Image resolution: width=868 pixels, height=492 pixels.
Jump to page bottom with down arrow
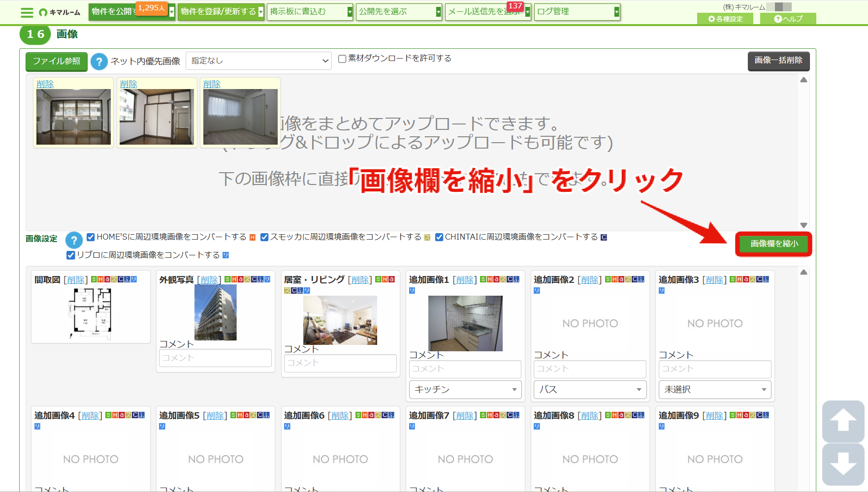[843, 464]
